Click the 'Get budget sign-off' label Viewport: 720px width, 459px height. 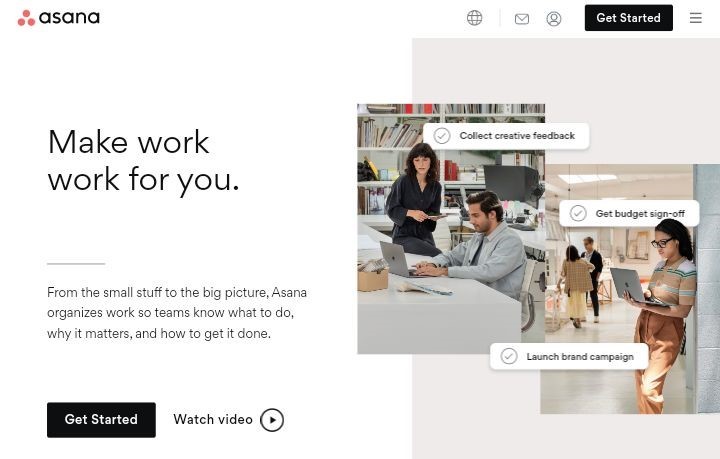(640, 213)
